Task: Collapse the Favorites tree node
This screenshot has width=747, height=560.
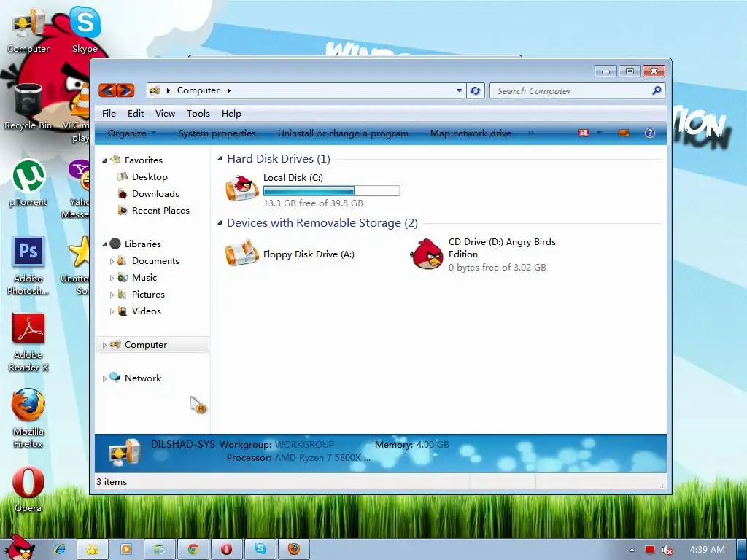Action: (x=104, y=160)
